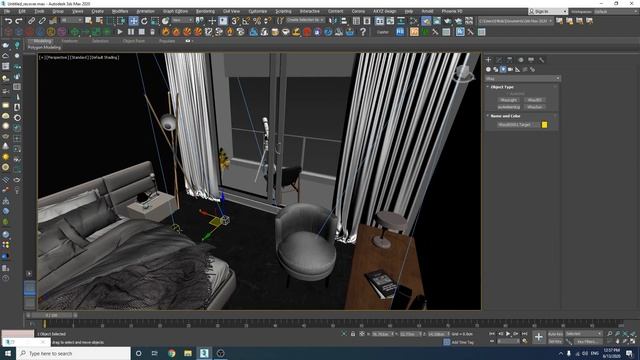The width and height of the screenshot is (640, 360).
Task: Select the Cameras category in Create panel
Action: click(510, 69)
